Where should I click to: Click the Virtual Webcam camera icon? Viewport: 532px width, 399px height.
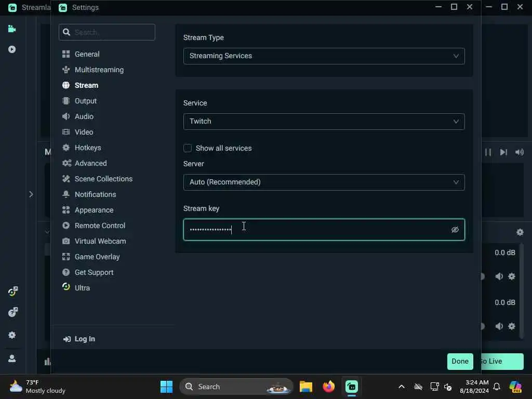(66, 242)
